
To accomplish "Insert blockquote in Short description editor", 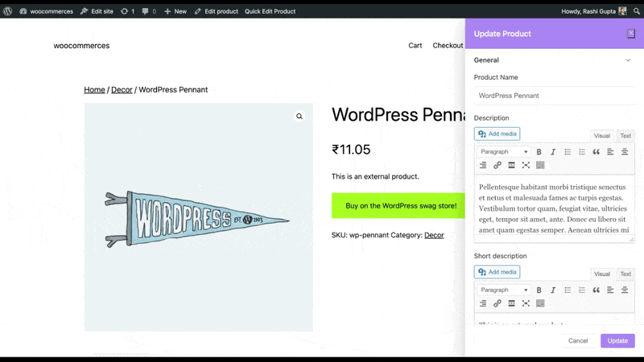I will [x=596, y=290].
